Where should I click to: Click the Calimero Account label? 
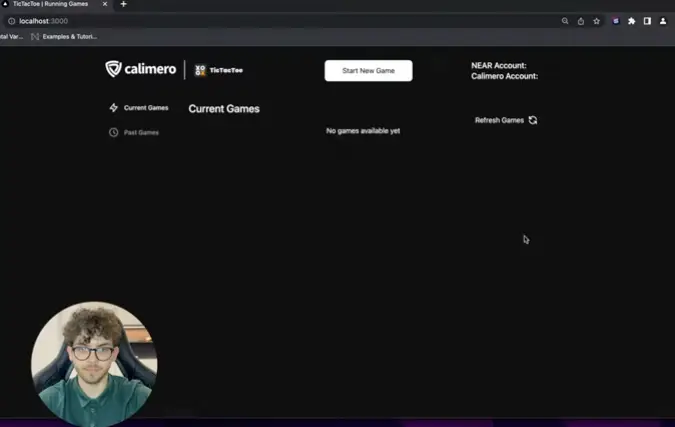pyautogui.click(x=505, y=76)
